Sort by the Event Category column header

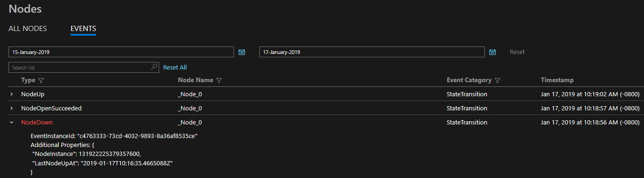(469, 80)
